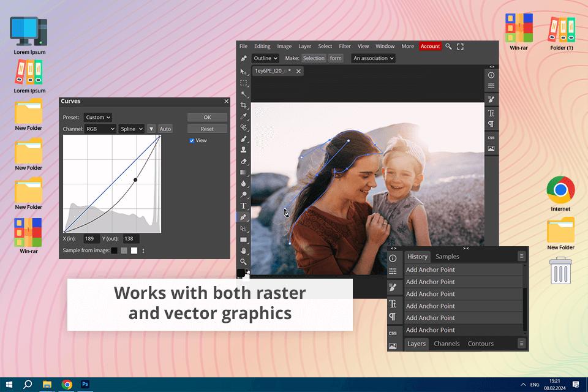Open the Outline dropdown in options bar
Viewport: 588px width, 392px height.
(x=265, y=58)
